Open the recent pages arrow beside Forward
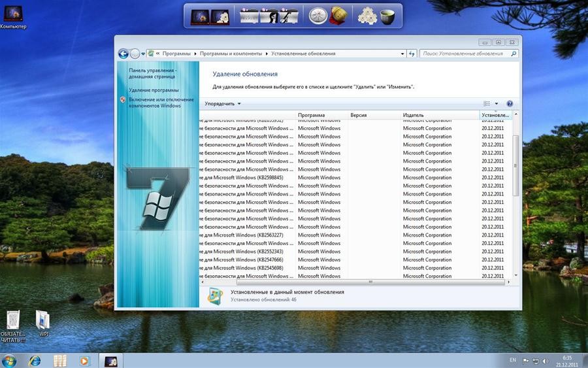 coord(143,54)
